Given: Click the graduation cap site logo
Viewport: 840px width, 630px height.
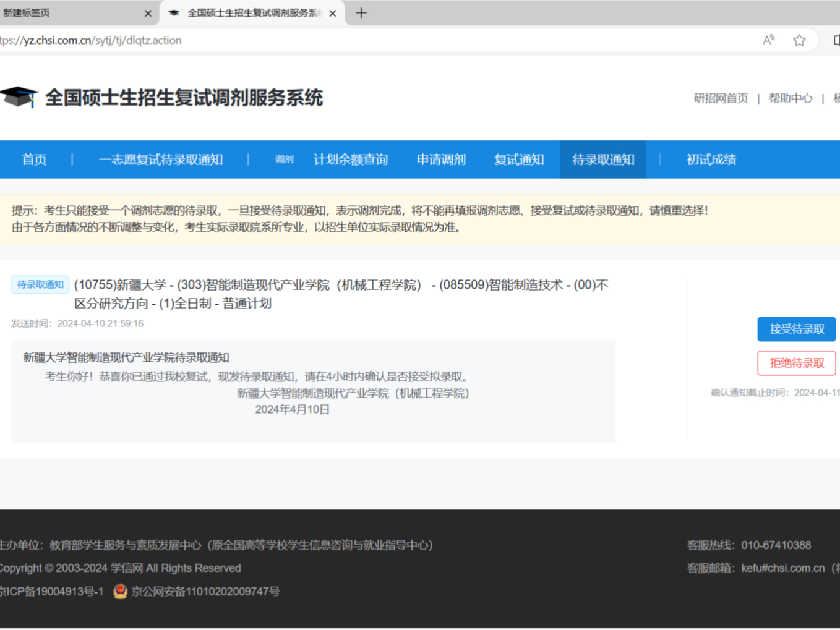Looking at the screenshot, I should click(19, 97).
